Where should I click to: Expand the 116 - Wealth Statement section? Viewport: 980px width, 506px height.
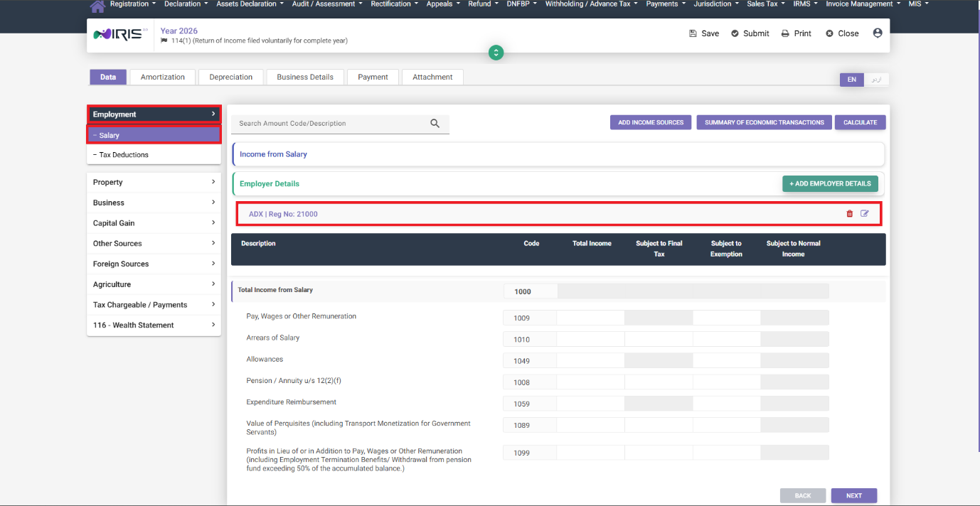click(x=154, y=325)
